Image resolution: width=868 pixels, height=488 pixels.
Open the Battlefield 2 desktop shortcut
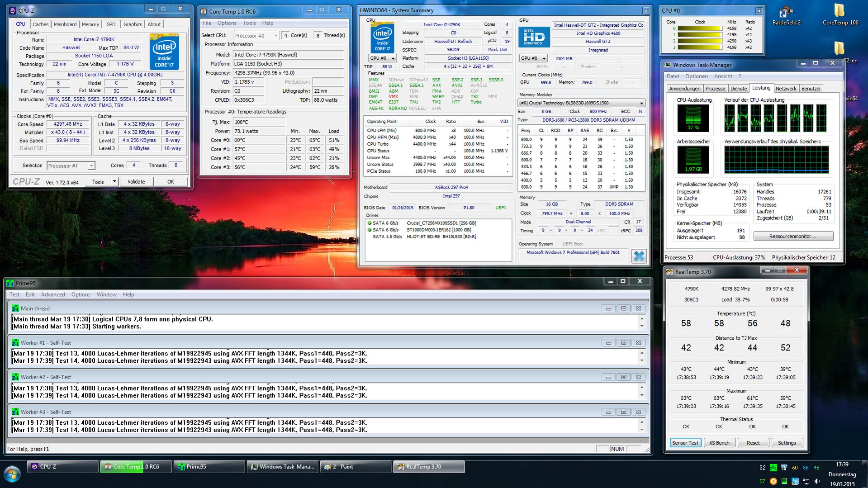(786, 16)
